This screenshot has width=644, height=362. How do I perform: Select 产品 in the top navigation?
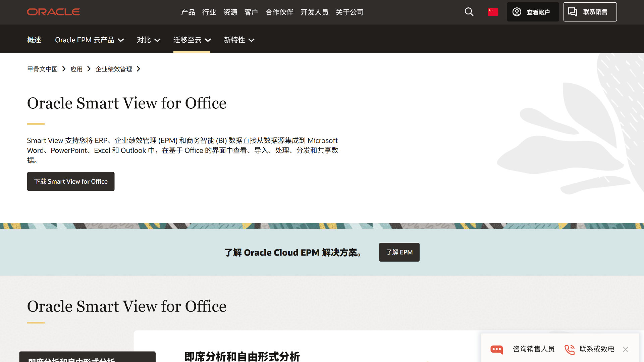(x=188, y=12)
